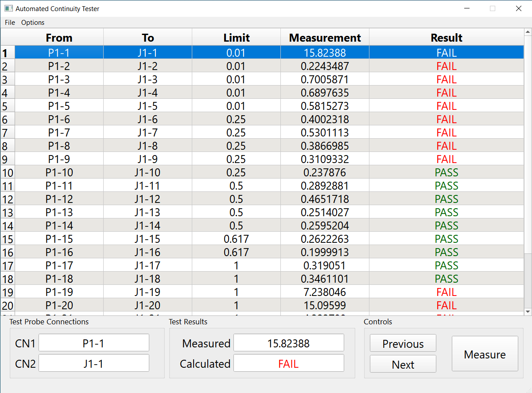This screenshot has width=532, height=393.
Task: Select row 10 header
Action: [8, 173]
